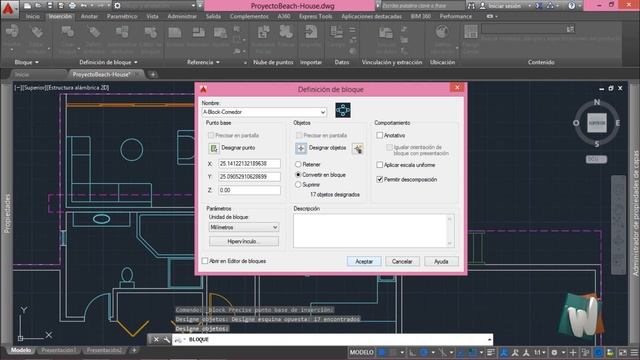Screen dimensions: 640x360
Task: Click the block preview thumbnail
Action: point(343,110)
